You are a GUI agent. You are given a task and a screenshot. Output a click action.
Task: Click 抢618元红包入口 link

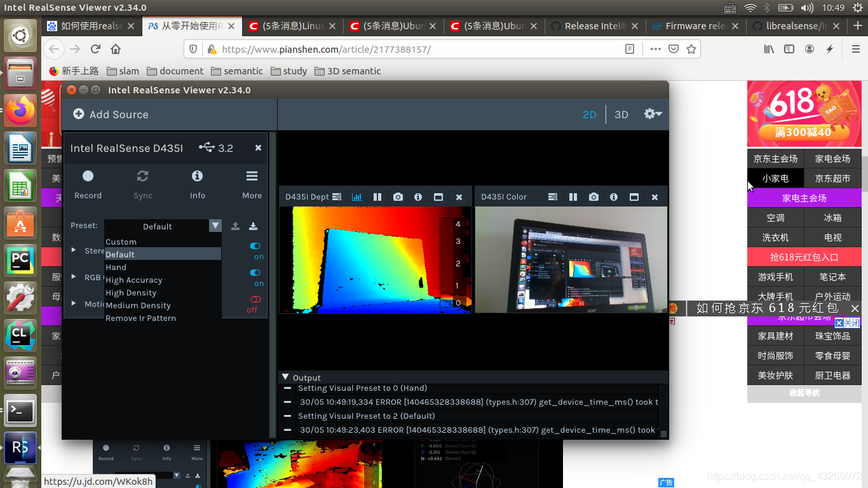[x=804, y=257]
